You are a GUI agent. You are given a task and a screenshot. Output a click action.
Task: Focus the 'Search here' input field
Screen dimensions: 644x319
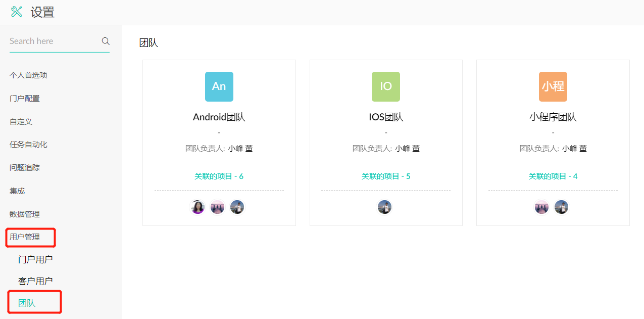pyautogui.click(x=53, y=41)
